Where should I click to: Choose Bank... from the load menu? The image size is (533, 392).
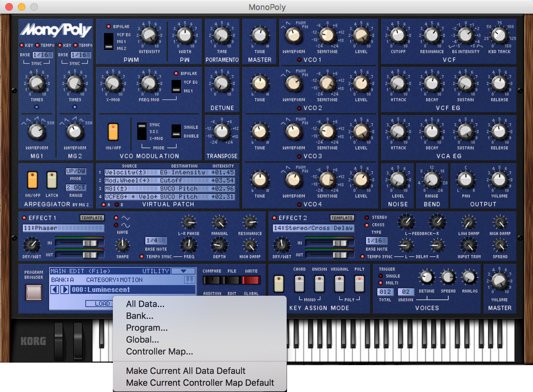coord(140,316)
